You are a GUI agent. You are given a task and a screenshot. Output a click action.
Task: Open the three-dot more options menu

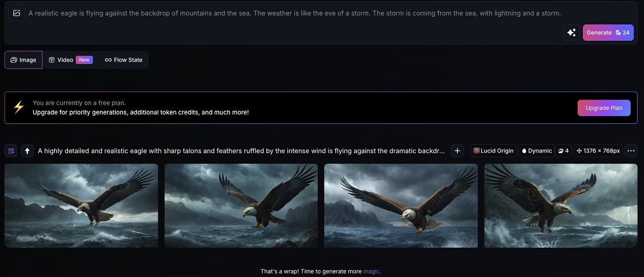(631, 151)
